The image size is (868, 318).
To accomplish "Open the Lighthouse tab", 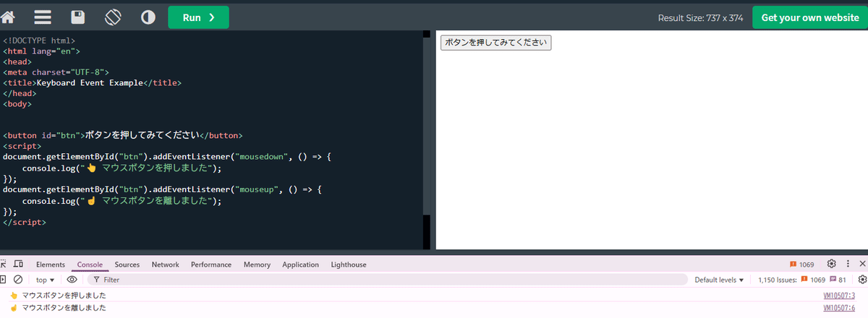I will pos(349,265).
